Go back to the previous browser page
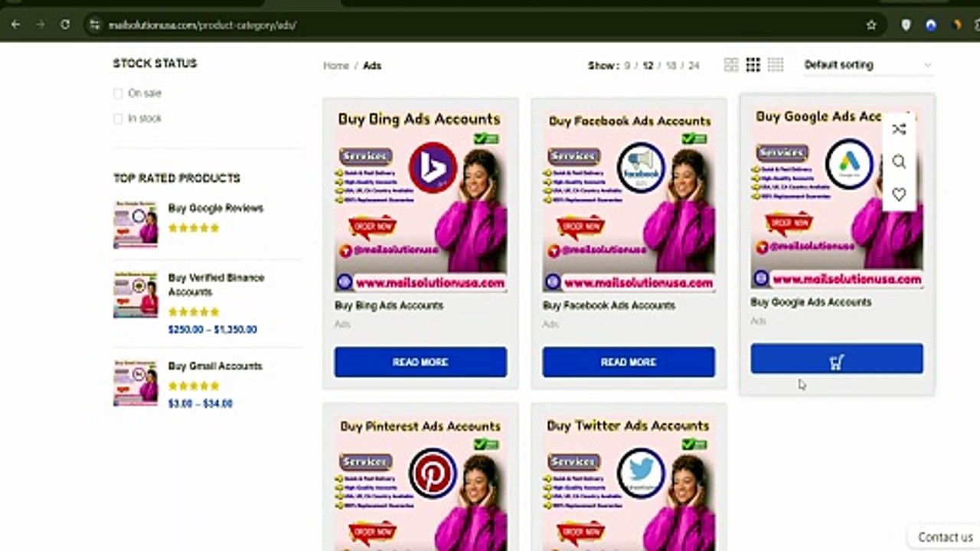This screenshot has height=551, width=980. pos(15,24)
